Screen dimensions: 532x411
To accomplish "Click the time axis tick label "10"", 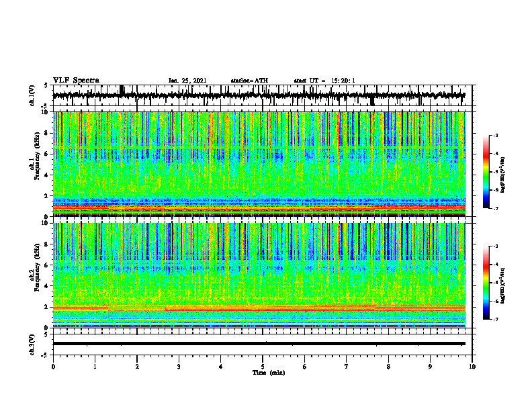I will pos(472,367).
